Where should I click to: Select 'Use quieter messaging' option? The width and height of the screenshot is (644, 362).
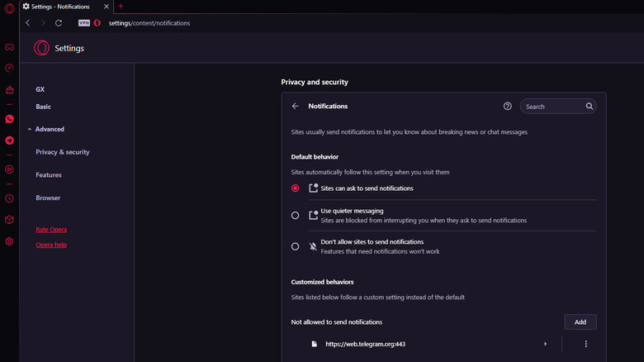coord(296,215)
